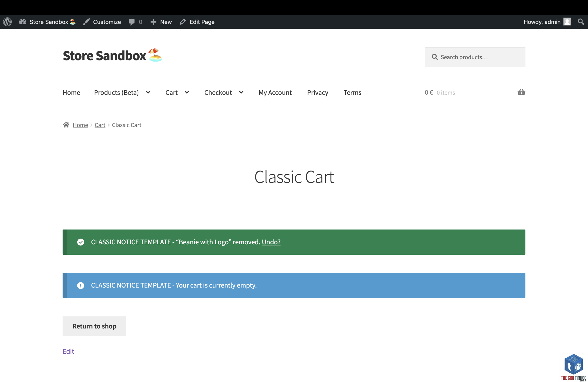The image size is (588, 382).
Task: Click the cart is currently empty notice text
Action: click(174, 285)
